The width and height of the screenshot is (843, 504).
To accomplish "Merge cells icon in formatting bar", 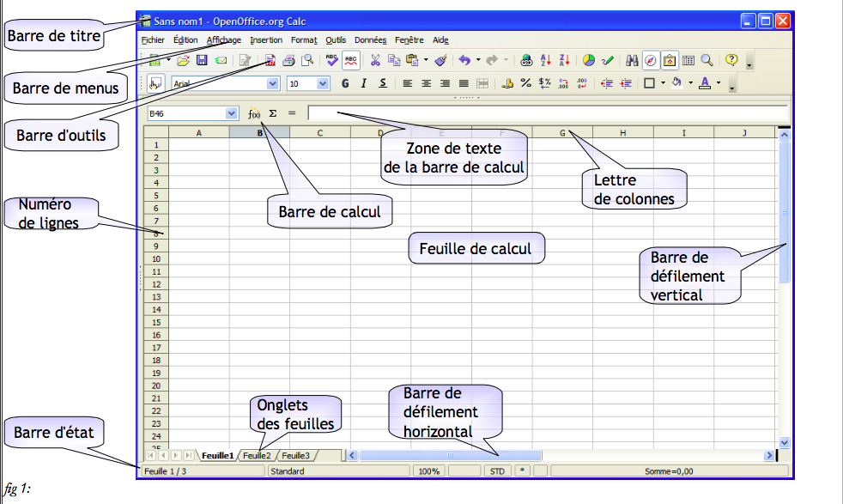I will tap(482, 83).
